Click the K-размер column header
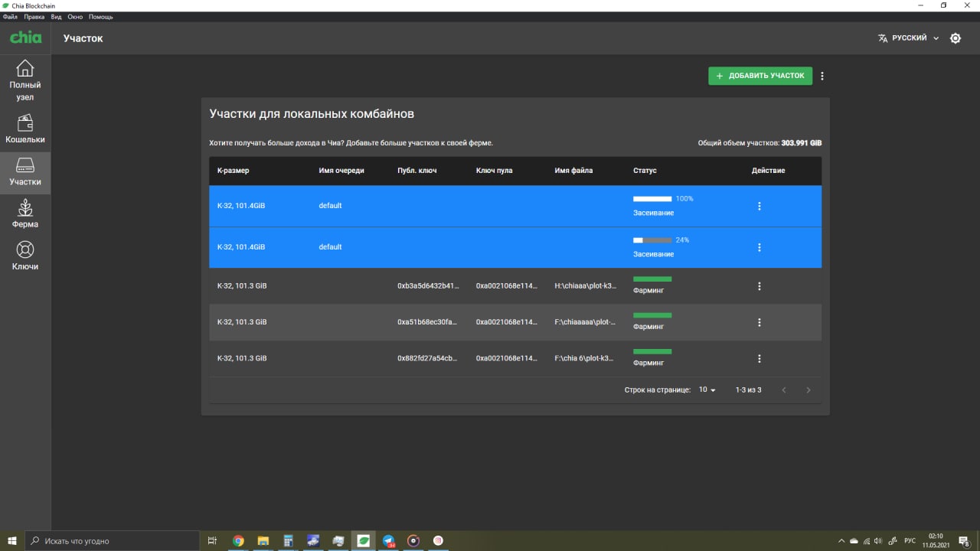The height and width of the screenshot is (551, 980). (x=234, y=171)
